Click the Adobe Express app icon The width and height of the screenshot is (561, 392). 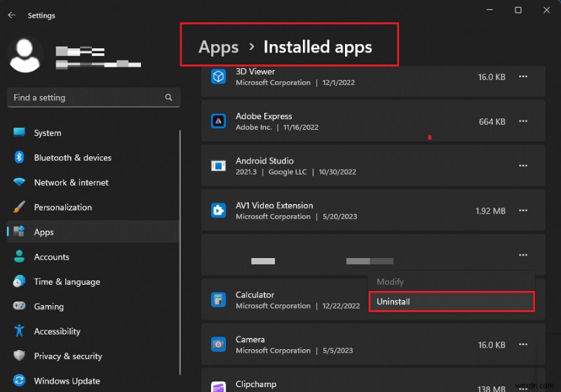point(218,121)
